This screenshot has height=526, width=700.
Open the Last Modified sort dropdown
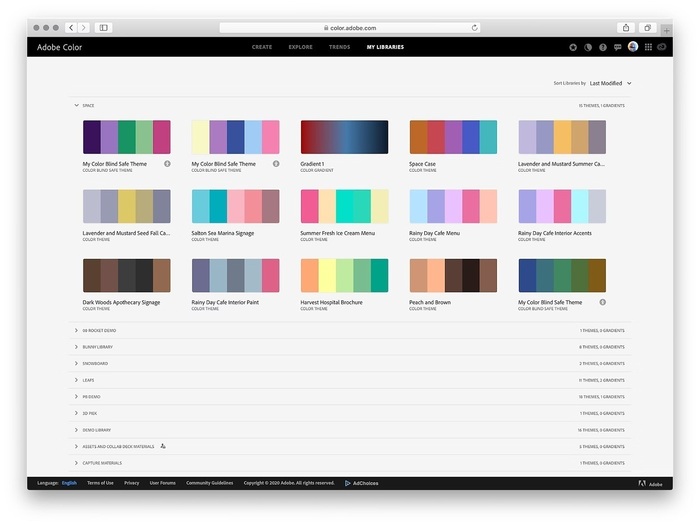click(610, 83)
